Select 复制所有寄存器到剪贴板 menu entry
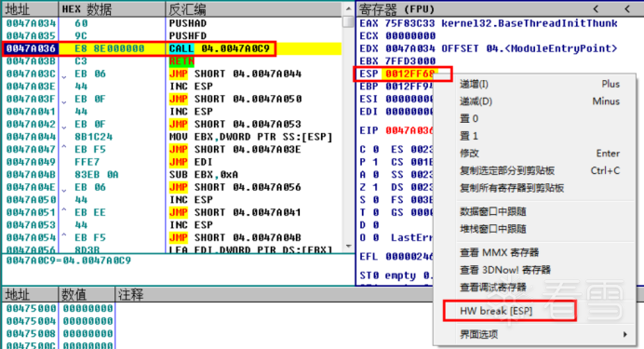Viewport: 644px width, 349px height. click(x=512, y=188)
